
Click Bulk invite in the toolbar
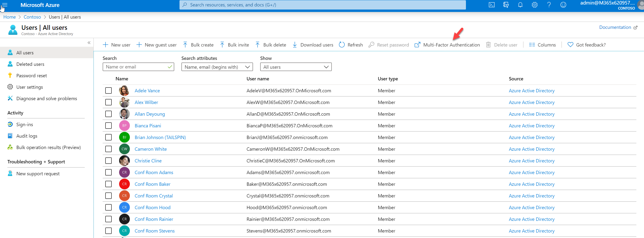point(234,45)
